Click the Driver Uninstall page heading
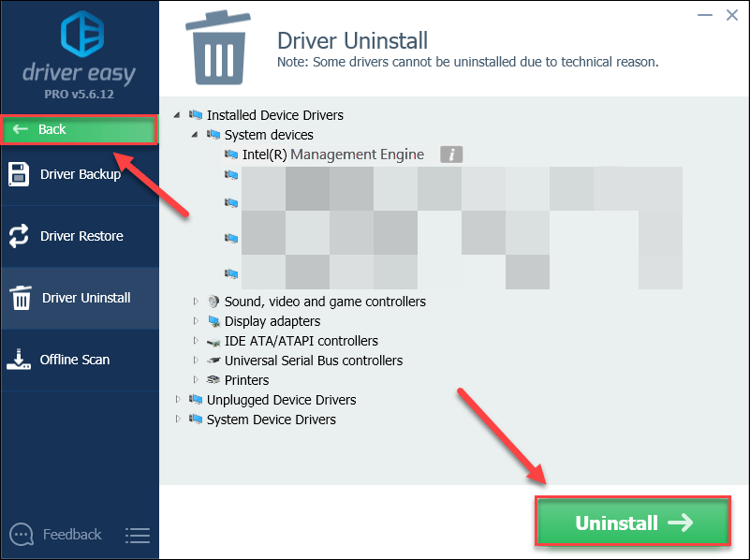750x560 pixels. pyautogui.click(x=352, y=40)
